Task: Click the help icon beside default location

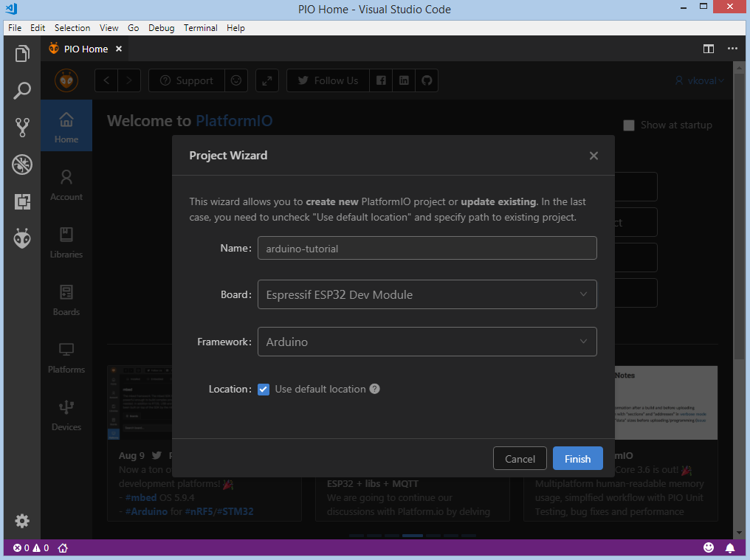Action: coord(375,389)
